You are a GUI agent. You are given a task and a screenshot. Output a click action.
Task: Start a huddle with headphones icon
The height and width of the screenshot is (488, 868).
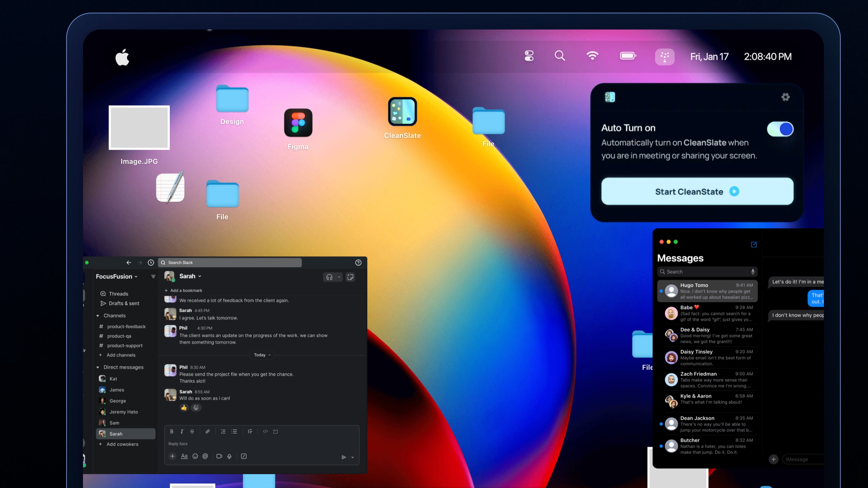pyautogui.click(x=329, y=277)
